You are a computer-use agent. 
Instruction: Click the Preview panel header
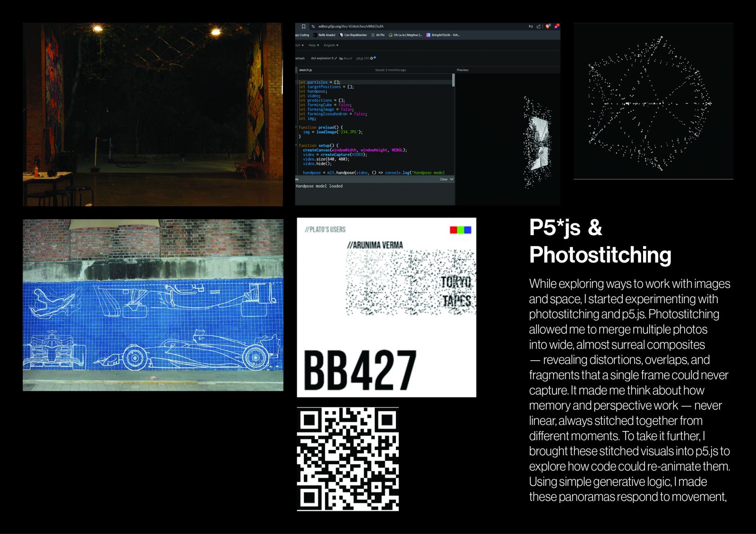(463, 70)
